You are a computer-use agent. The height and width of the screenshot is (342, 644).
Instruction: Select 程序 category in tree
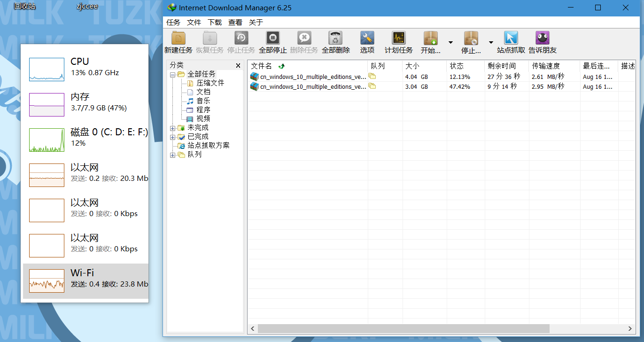203,110
